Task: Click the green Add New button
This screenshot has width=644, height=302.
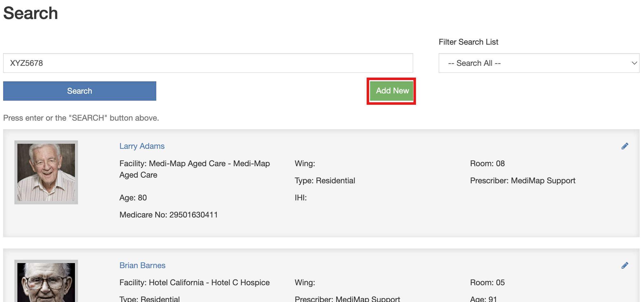Action: [x=392, y=91]
